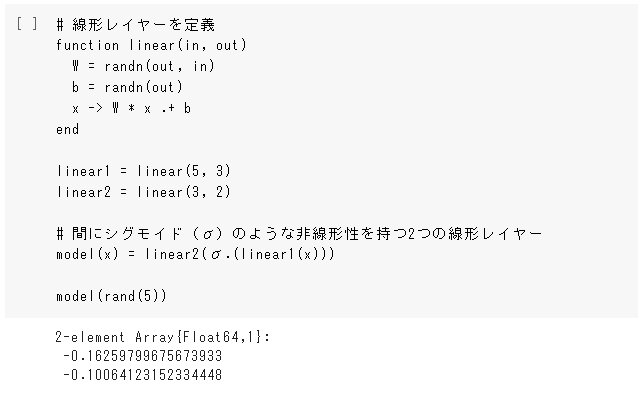638x398 pixels.
Task: Run the cell via empty brackets indicator
Action: point(27,24)
